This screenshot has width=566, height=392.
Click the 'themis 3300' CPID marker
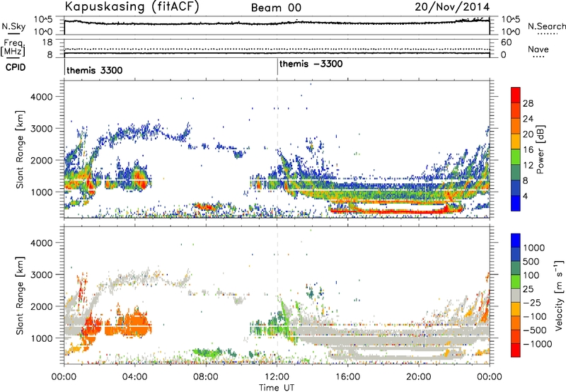click(95, 70)
